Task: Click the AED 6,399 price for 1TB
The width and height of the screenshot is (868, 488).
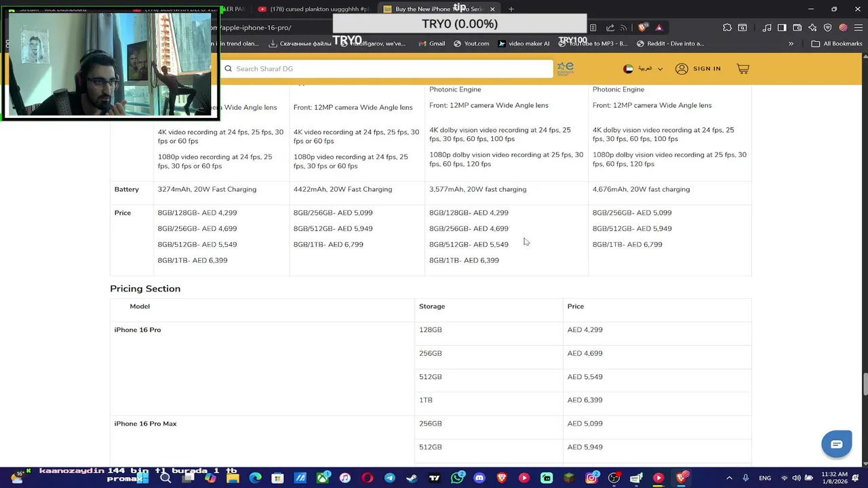Action: (x=585, y=400)
